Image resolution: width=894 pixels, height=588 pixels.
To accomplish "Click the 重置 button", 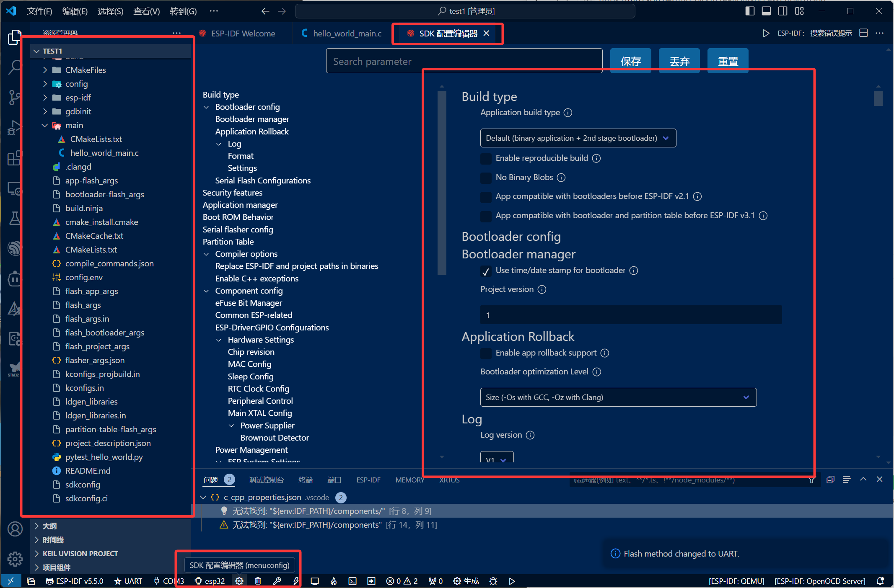I will coord(728,61).
